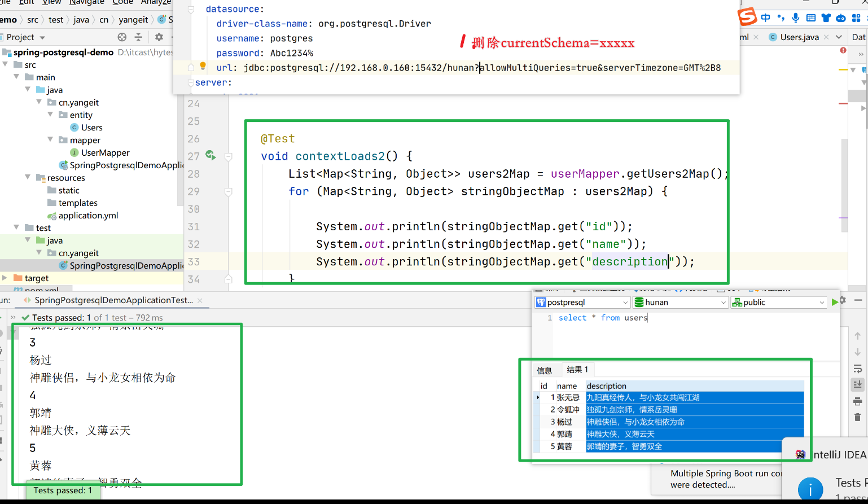Image resolution: width=868 pixels, height=504 pixels.
Task: Click application.yml spring file icon
Action: (x=51, y=216)
